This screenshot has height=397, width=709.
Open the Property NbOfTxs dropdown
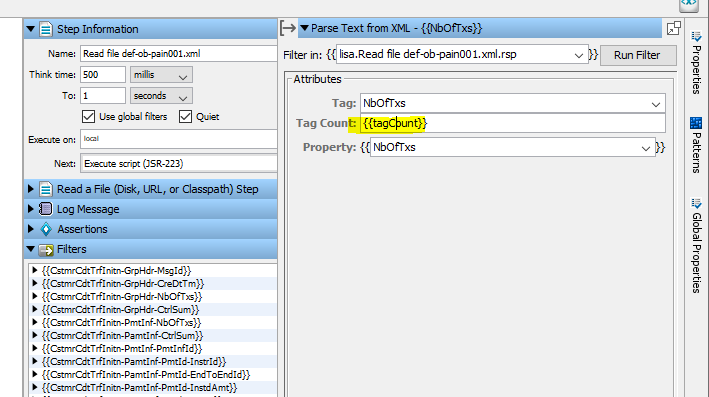(646, 148)
